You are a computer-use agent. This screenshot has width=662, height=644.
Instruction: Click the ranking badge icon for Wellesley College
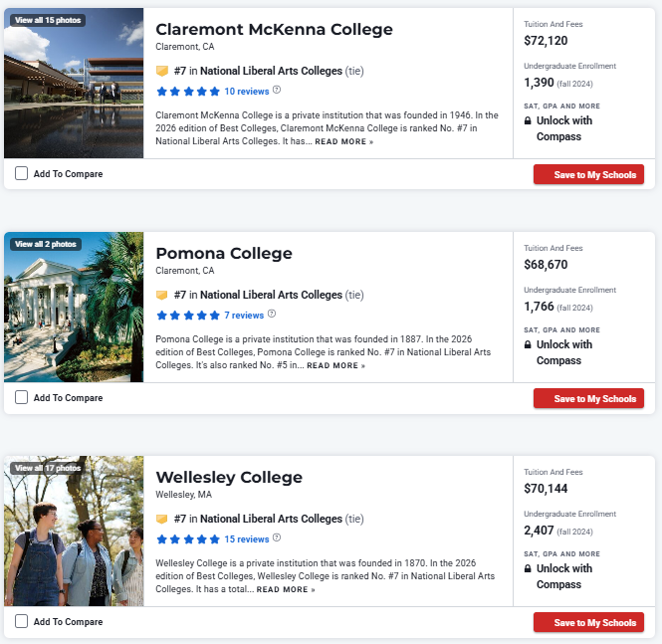[161, 520]
